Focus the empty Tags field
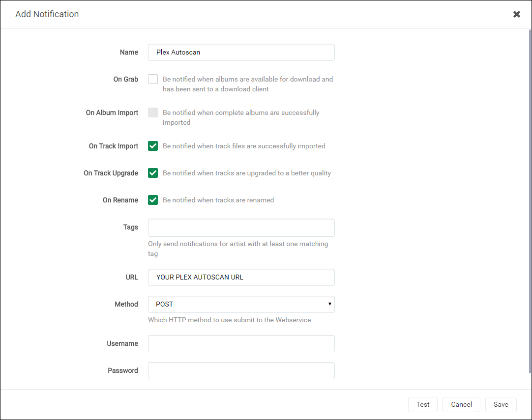This screenshot has height=420, width=532. click(x=241, y=227)
